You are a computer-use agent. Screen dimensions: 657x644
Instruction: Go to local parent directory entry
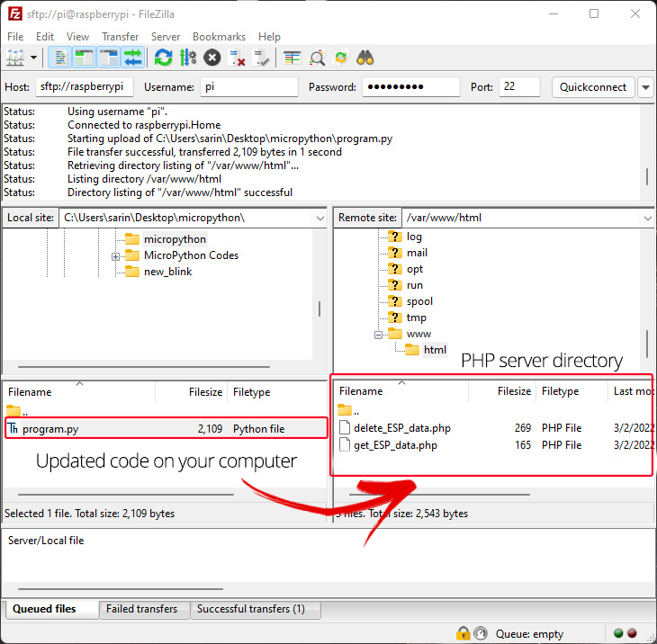(18, 411)
